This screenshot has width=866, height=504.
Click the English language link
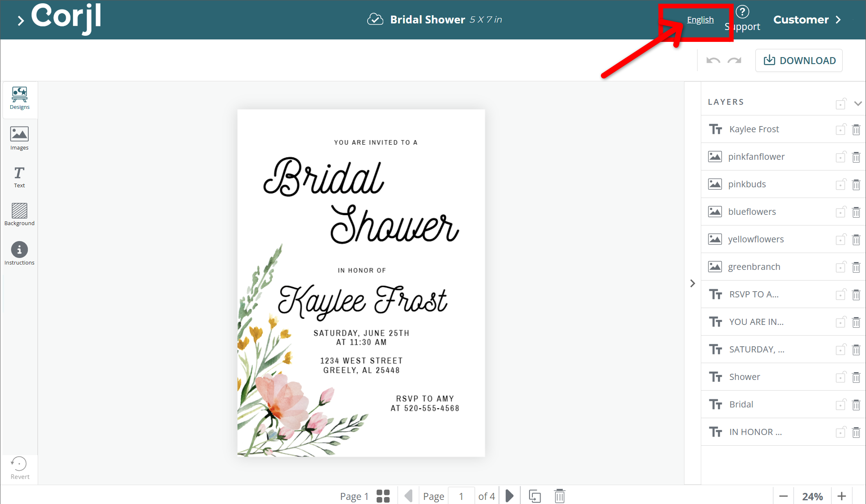(x=700, y=20)
